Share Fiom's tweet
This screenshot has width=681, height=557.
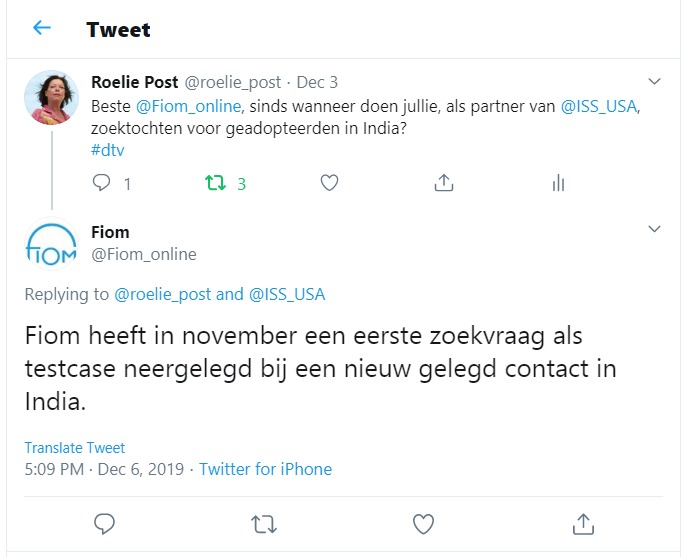point(582,523)
